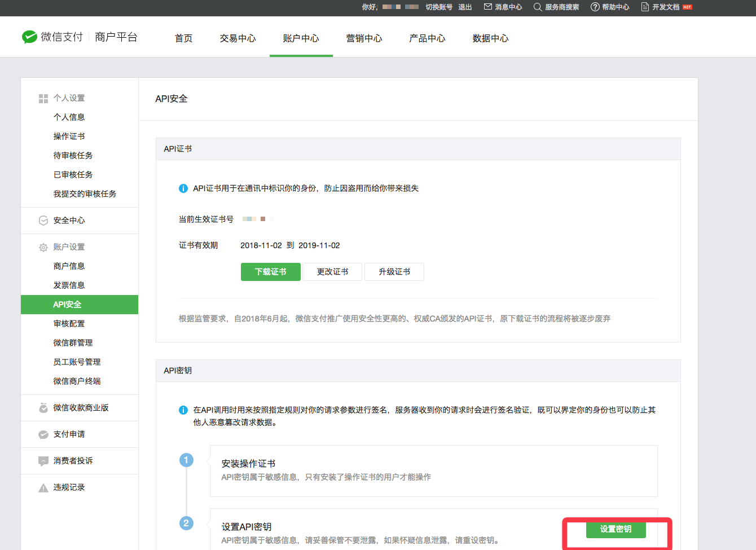Click the 违规记录 warning triangle icon
The height and width of the screenshot is (550, 756).
43,488
